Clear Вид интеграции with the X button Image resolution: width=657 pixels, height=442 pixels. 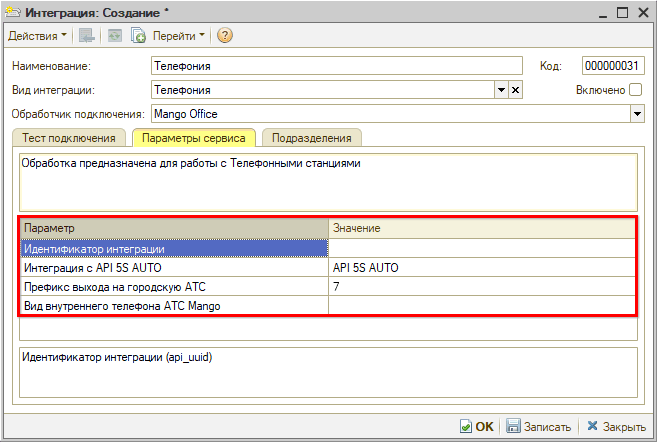516,90
